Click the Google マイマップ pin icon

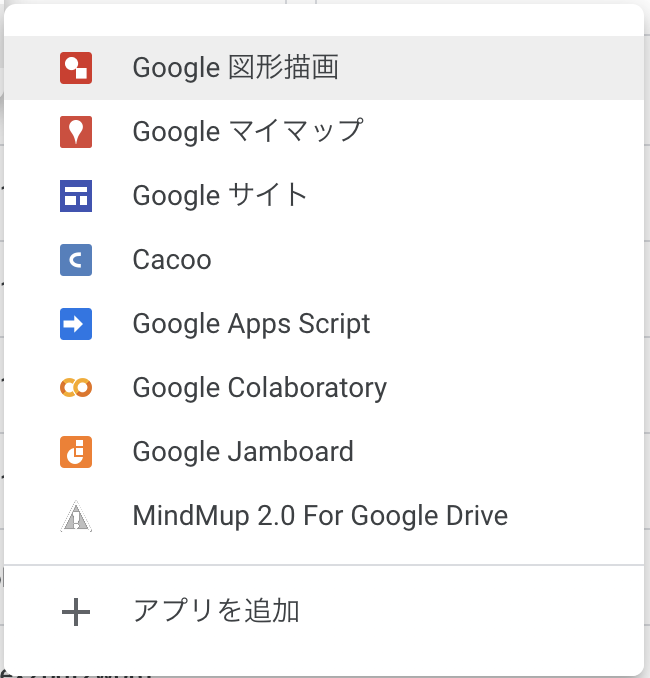[x=76, y=132]
